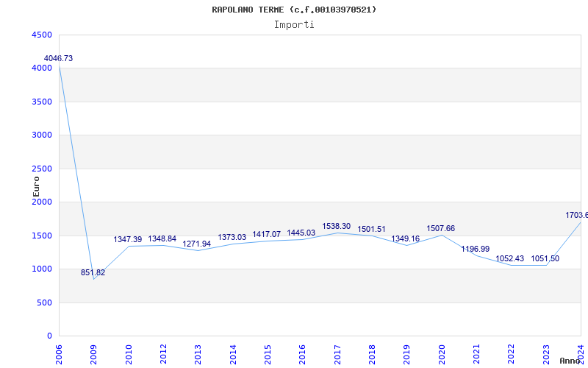Click the Anno x-axis title
This screenshot has height=368, width=588.
(x=570, y=361)
